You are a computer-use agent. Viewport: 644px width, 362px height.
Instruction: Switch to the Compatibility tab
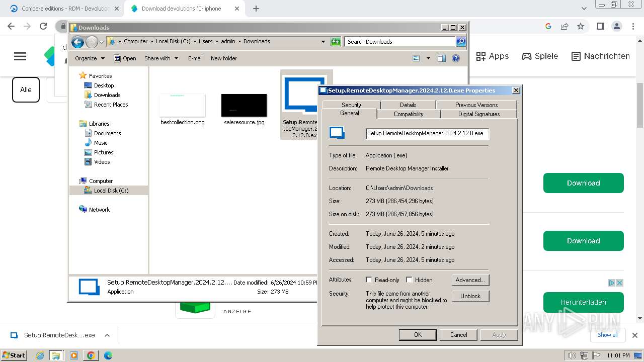point(409,114)
